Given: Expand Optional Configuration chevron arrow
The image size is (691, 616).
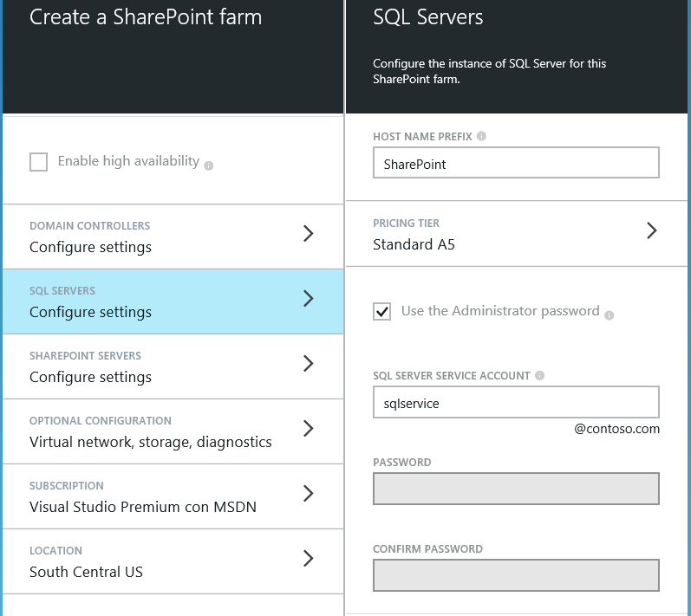Looking at the screenshot, I should pos(308,429).
